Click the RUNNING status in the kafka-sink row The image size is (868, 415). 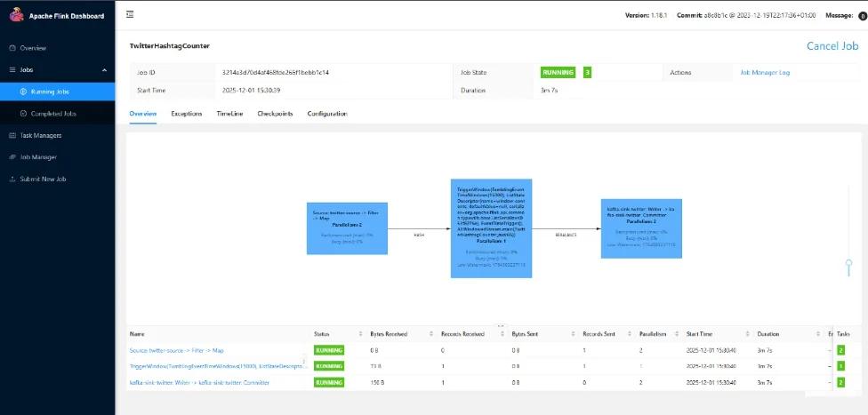click(329, 382)
